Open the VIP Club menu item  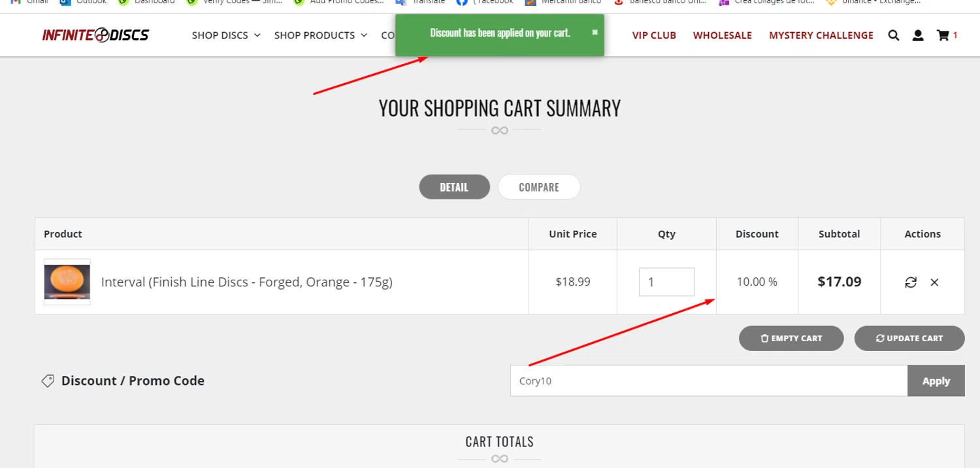(654, 35)
